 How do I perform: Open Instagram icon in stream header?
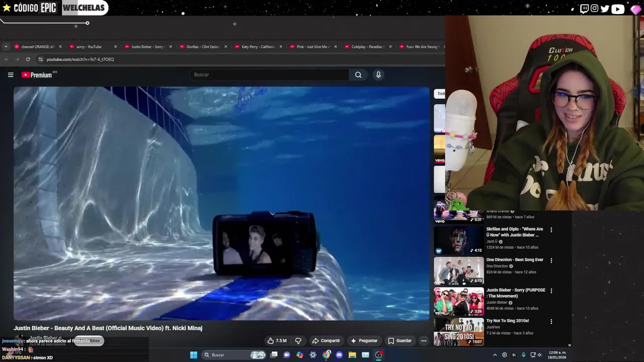(x=595, y=9)
